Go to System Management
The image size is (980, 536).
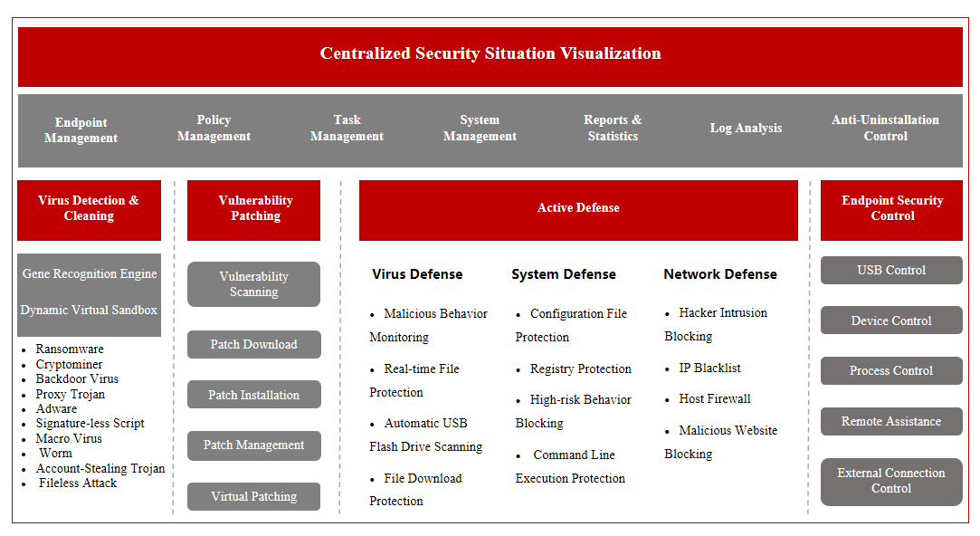pyautogui.click(x=480, y=128)
